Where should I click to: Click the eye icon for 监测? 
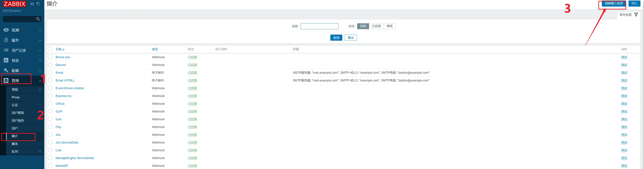[6, 30]
